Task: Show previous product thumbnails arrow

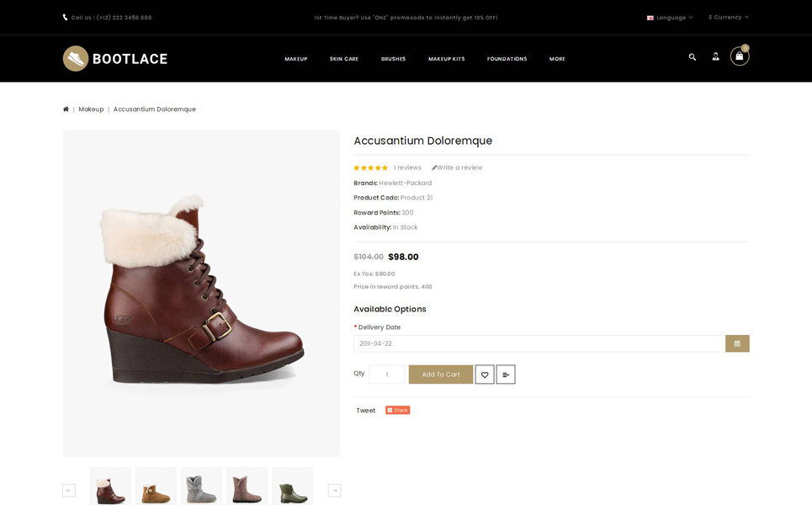Action: (69, 491)
